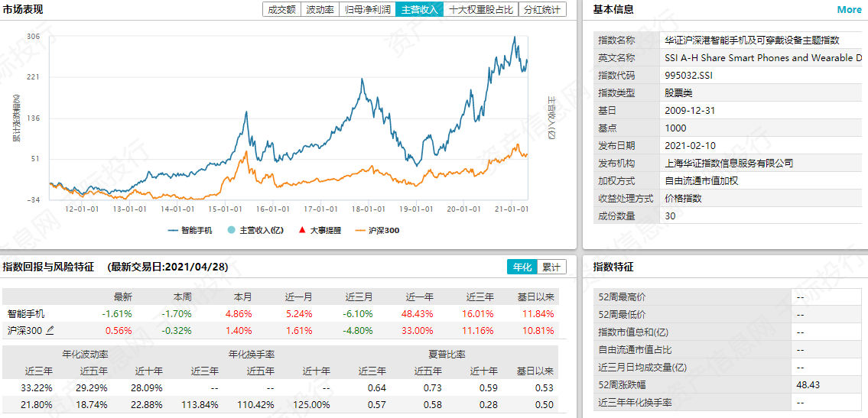Click the More link in 基本信息
Screen dimensions: 868x418
tap(849, 10)
